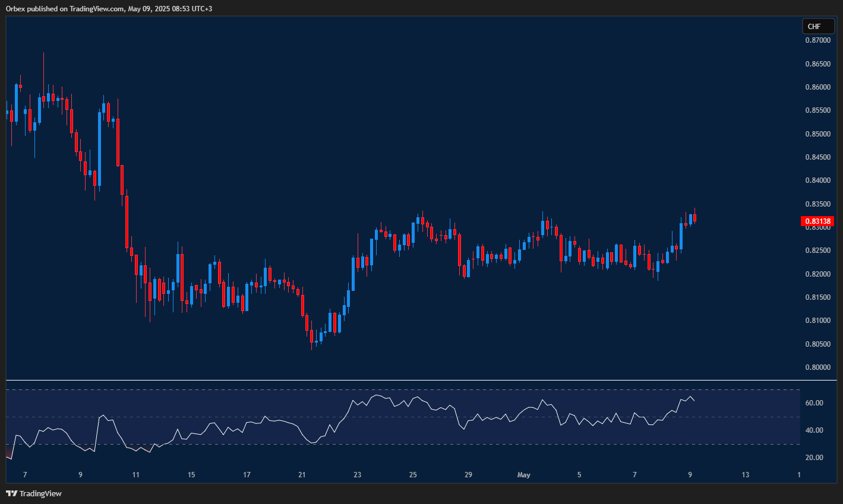Click the TradingView logo in bottom left

coord(11,493)
